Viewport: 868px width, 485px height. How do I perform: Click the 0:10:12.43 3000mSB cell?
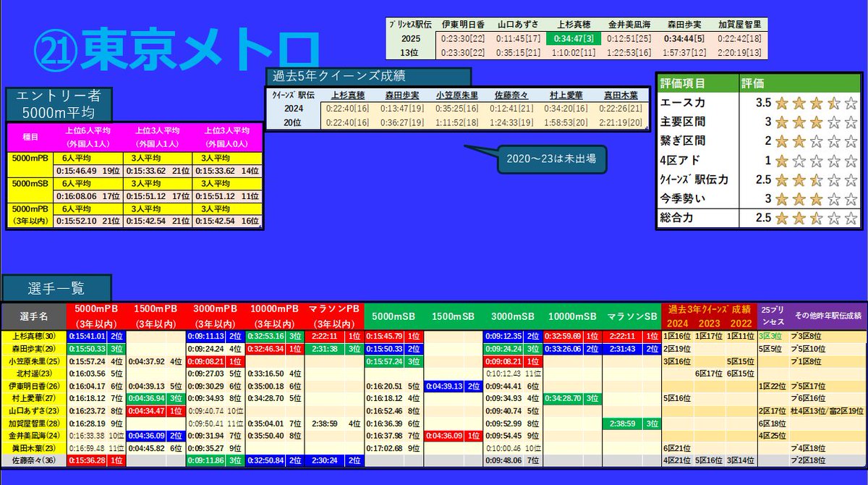click(x=503, y=374)
